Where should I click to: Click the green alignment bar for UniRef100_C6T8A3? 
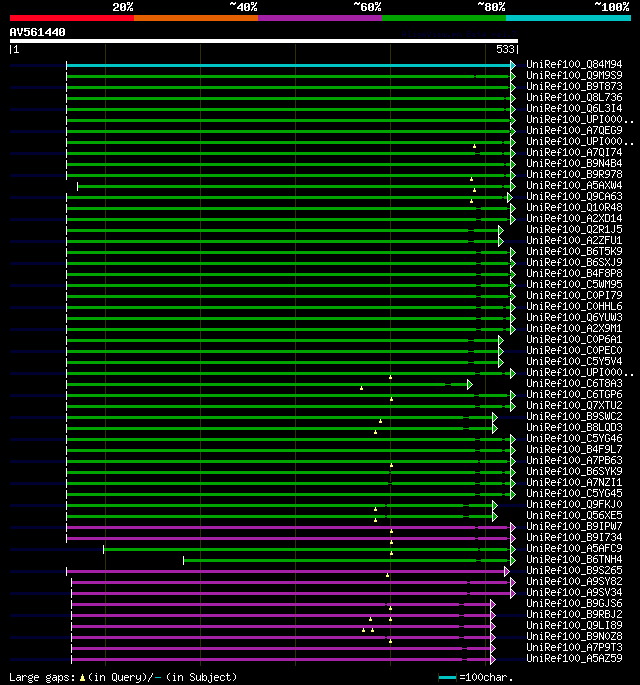pos(266,384)
